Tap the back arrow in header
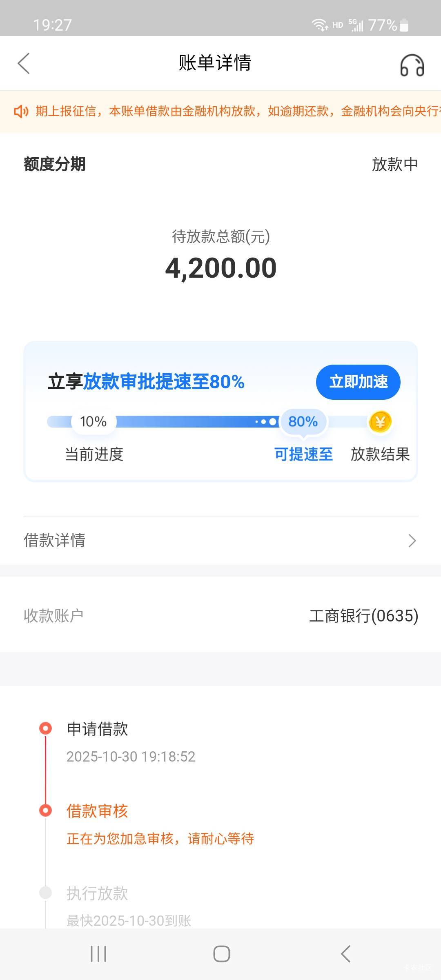The image size is (441, 980). (24, 64)
